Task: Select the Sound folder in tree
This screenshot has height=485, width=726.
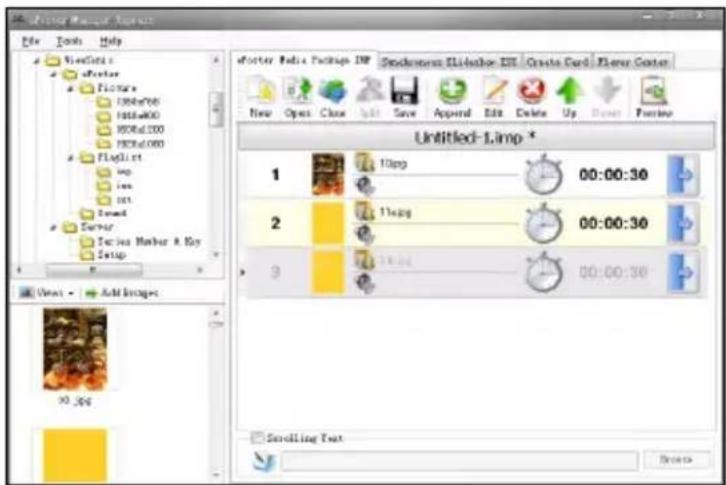Action: click(x=111, y=214)
